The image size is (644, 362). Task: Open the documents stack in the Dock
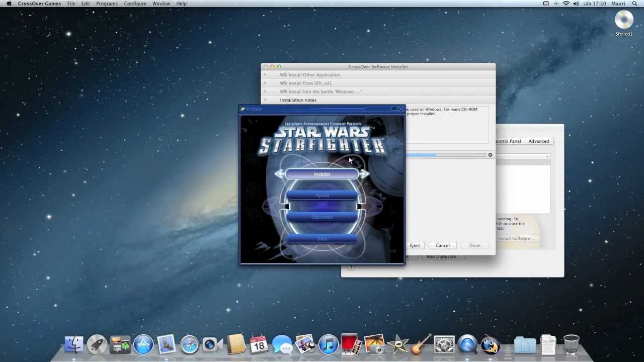point(548,345)
